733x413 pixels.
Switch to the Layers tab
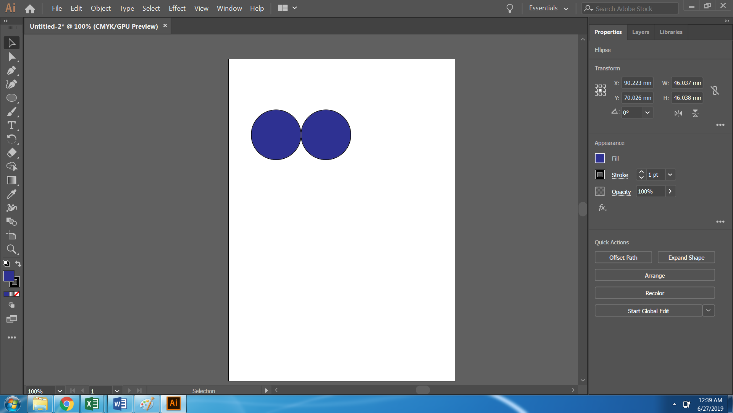coord(640,32)
